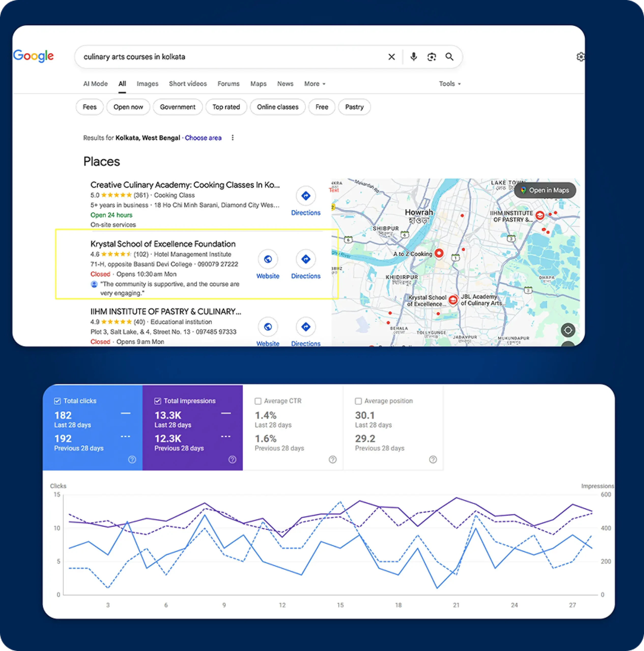The image size is (644, 651).
Task: Enable the Average position checkbox
Action: pyautogui.click(x=359, y=401)
